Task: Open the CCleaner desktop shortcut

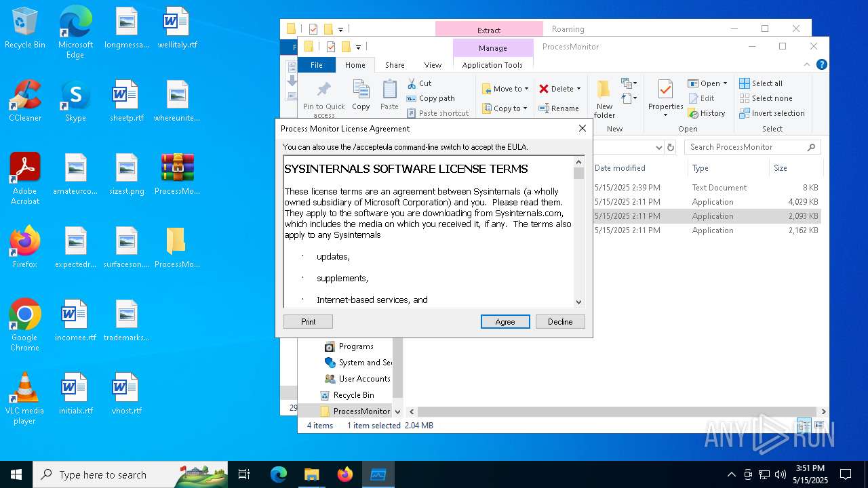Action: point(25,100)
